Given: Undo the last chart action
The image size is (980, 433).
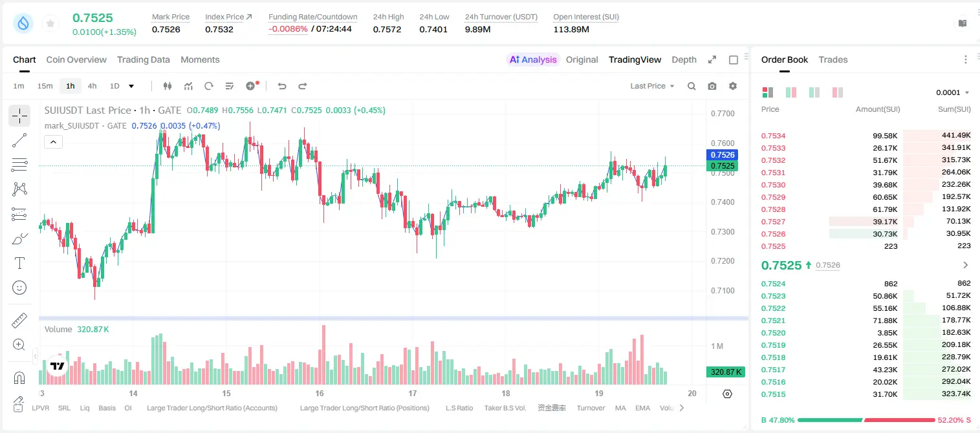Looking at the screenshot, I should [282, 86].
